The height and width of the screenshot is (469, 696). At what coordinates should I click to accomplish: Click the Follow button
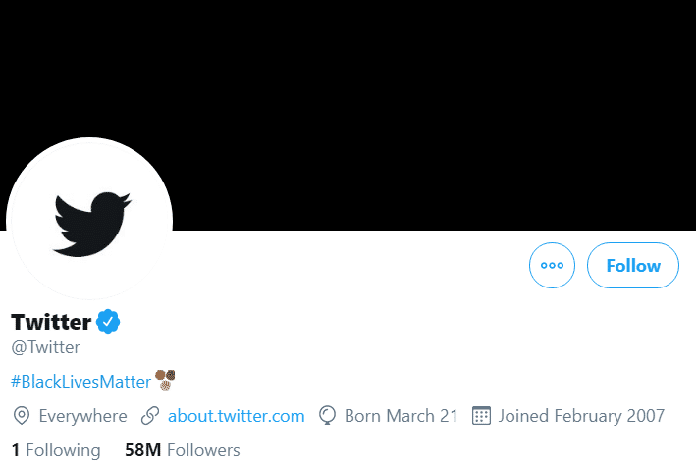click(633, 265)
